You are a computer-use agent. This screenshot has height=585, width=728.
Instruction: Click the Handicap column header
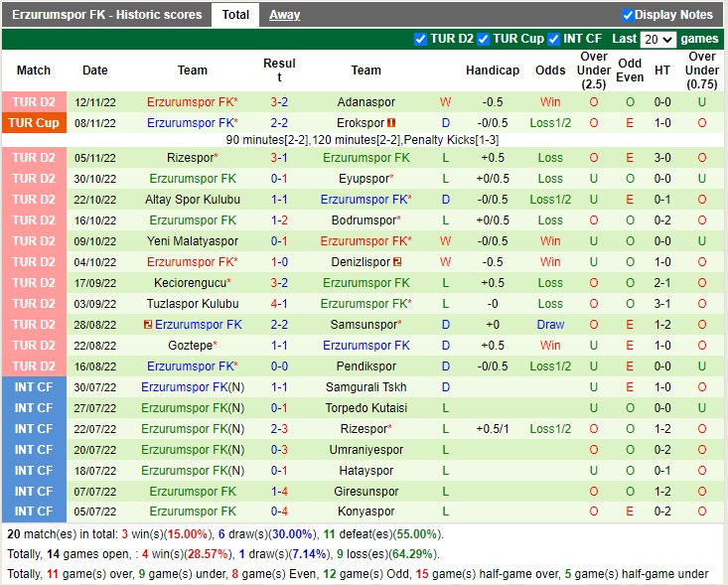[x=493, y=71]
